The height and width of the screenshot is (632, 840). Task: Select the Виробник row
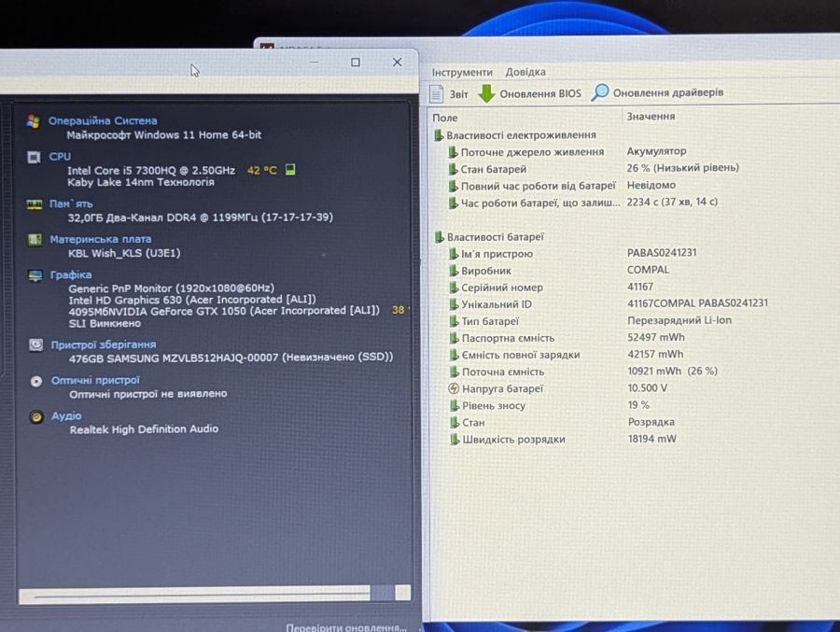(x=560, y=270)
